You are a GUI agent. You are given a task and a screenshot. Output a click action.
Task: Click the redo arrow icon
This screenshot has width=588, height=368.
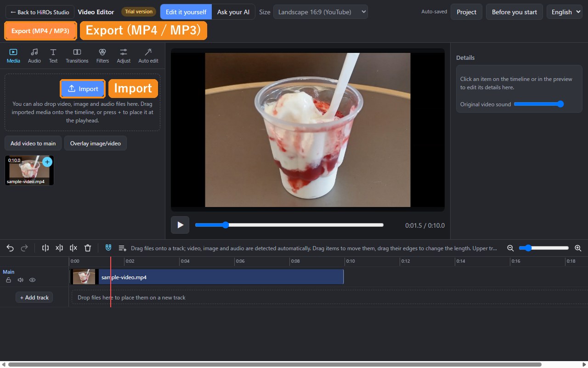24,248
